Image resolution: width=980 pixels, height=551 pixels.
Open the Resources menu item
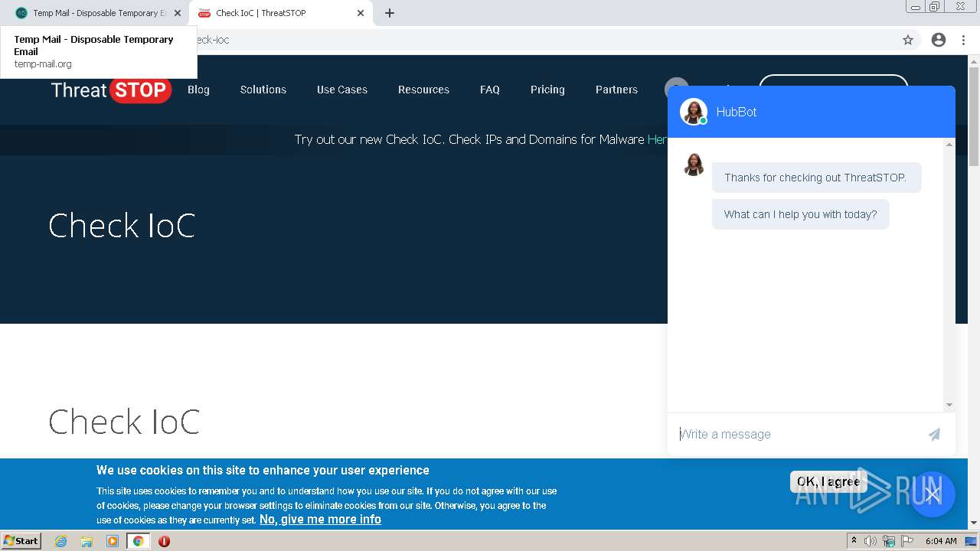[x=423, y=90]
